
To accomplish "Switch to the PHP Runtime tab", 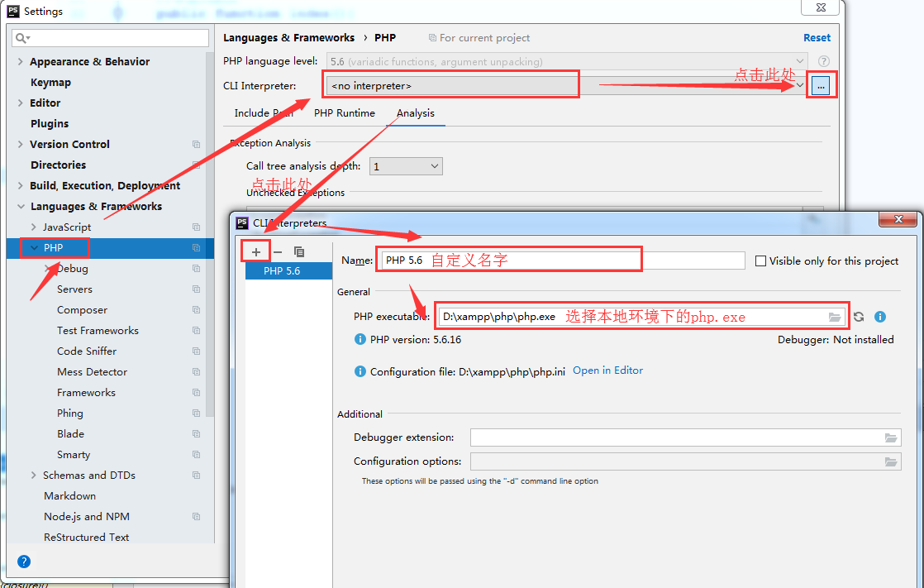I will 344,113.
